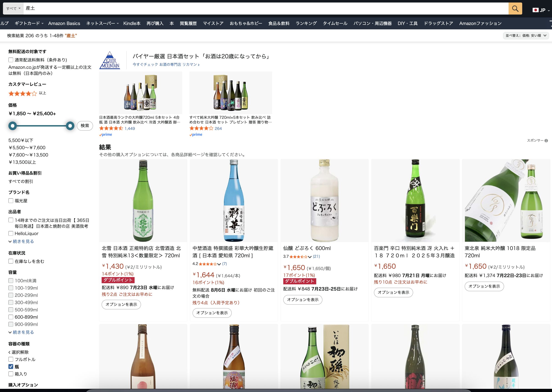
Task: Open the 彩華 blue bottle product image
Action: click(x=234, y=201)
